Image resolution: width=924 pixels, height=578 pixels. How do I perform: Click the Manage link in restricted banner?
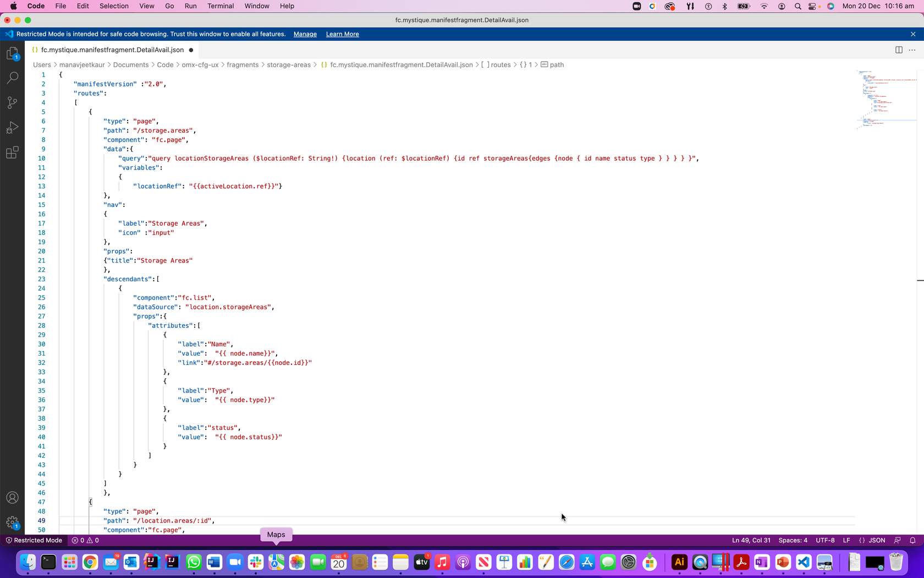click(x=305, y=34)
